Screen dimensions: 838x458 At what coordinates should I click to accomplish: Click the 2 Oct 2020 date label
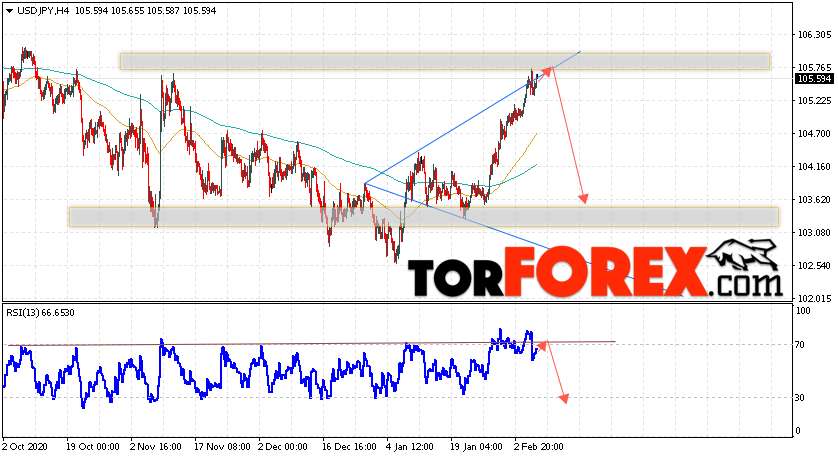[25, 447]
